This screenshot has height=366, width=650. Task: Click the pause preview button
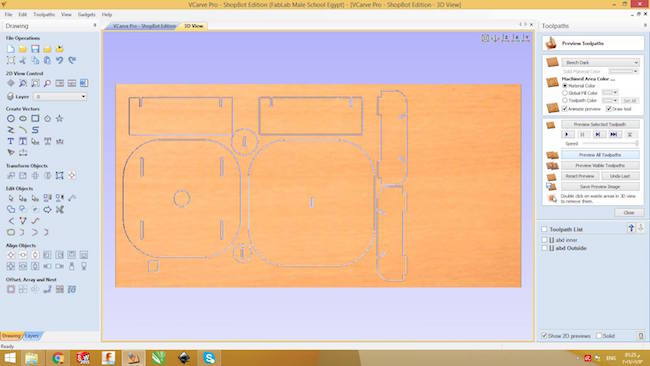(x=582, y=134)
